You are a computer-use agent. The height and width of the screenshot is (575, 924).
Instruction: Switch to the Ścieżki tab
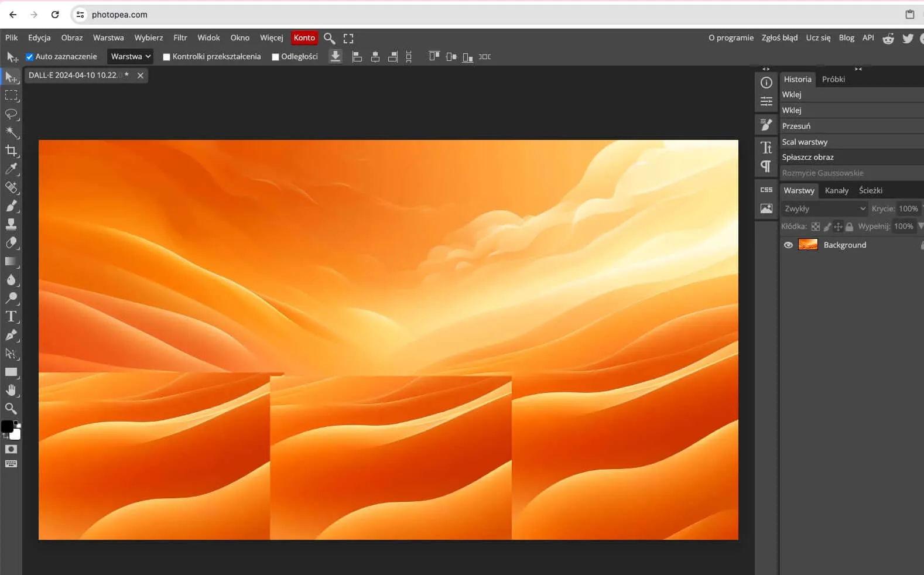pos(870,190)
